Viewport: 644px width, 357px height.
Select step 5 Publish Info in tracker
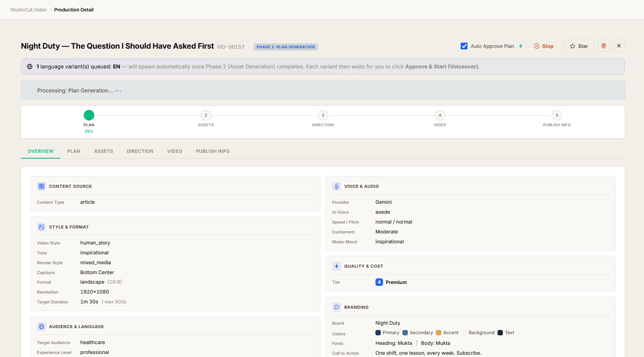557,115
